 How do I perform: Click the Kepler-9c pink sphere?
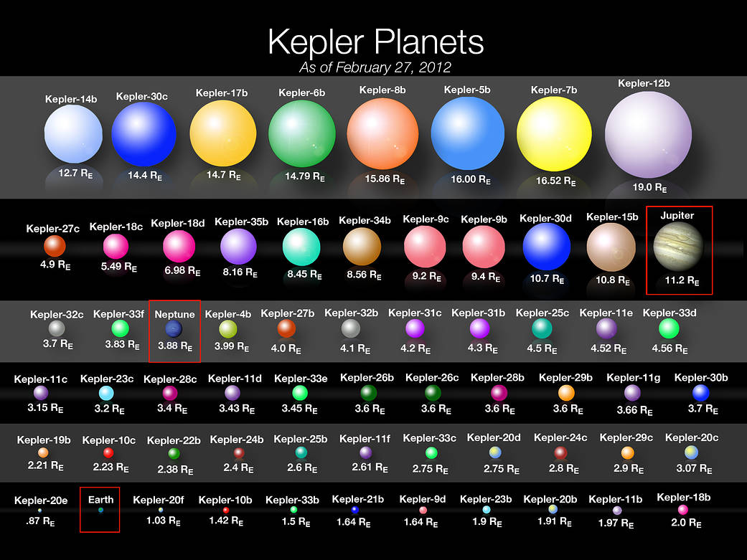point(425,247)
